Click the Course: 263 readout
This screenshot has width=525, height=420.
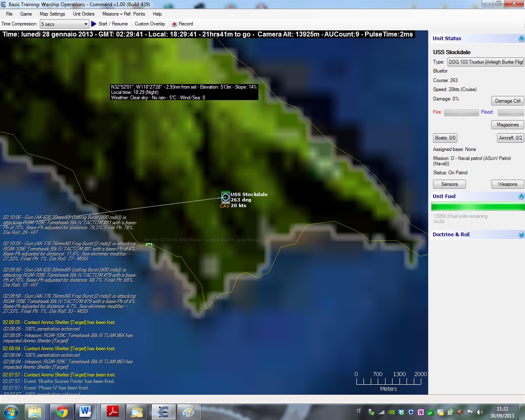tap(445, 80)
